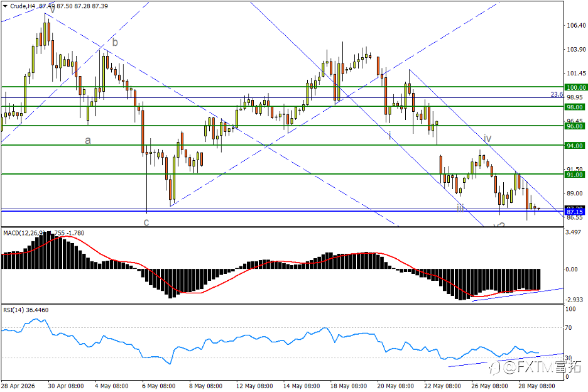Click the 0.00 MACD zero-level value
Screen dimensions: 588x392
click(572, 269)
